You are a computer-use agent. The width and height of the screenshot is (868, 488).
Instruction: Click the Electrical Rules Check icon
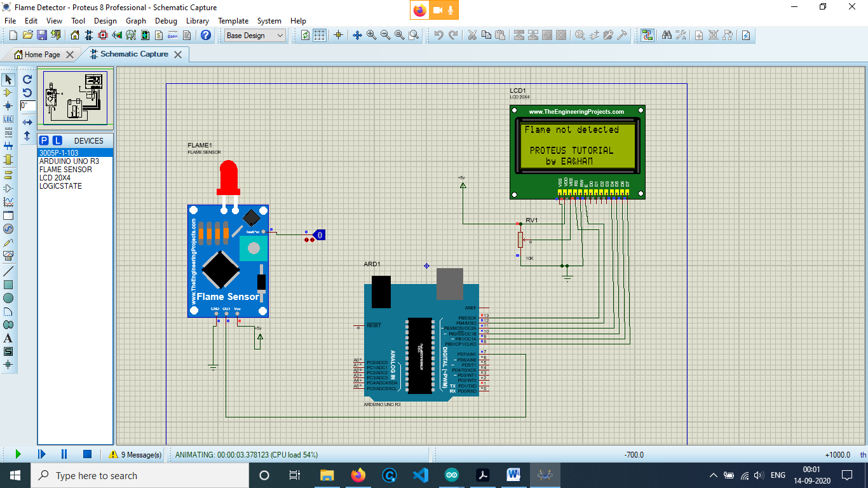(746, 35)
